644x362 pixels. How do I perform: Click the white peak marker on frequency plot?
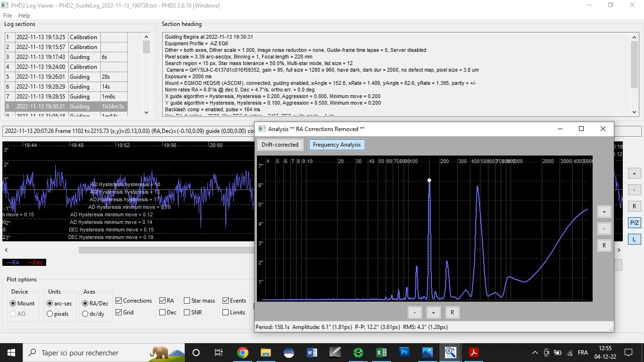click(x=429, y=180)
